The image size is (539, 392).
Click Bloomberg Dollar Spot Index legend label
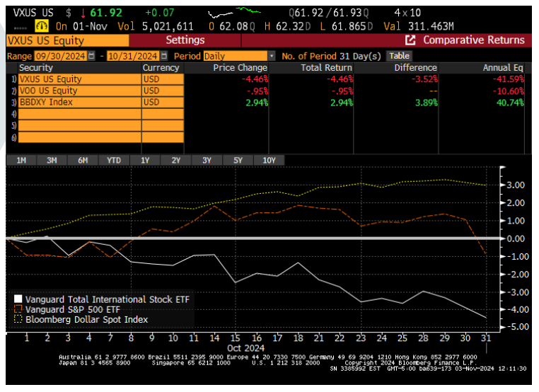(86, 319)
